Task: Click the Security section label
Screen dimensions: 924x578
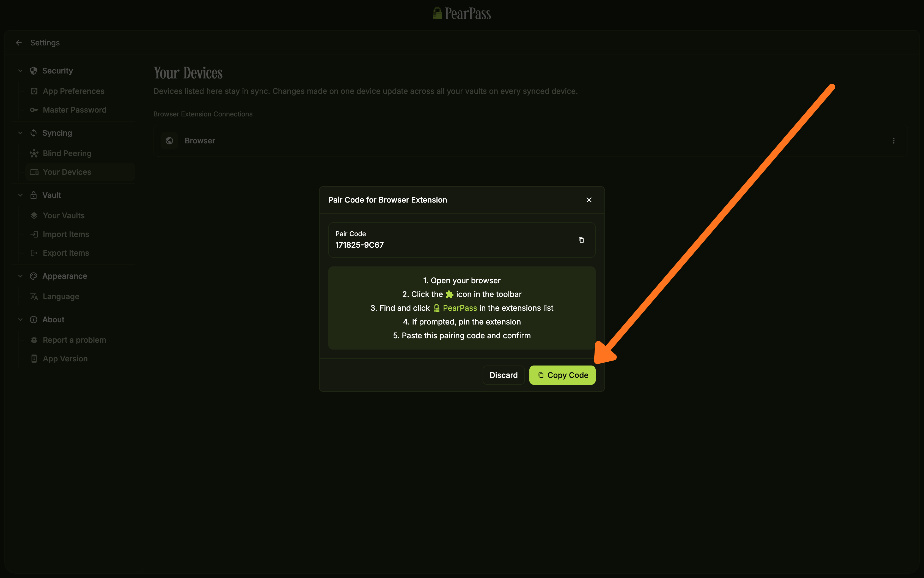Action: [x=58, y=71]
